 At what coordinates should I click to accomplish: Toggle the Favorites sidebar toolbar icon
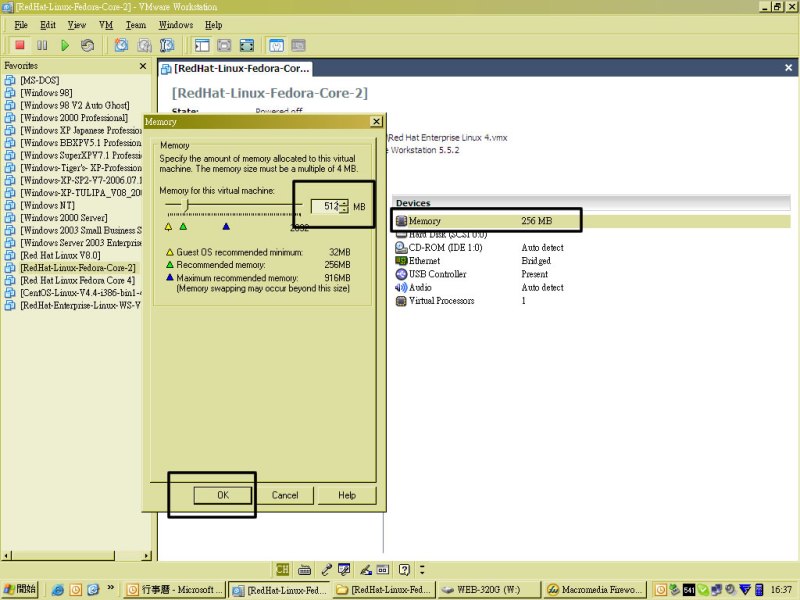[202, 45]
